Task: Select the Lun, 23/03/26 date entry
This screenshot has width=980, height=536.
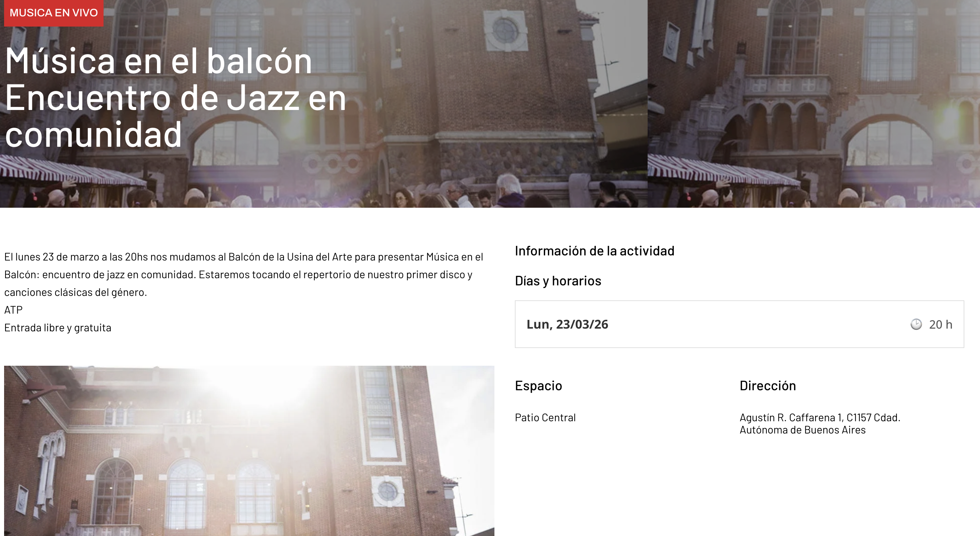Action: point(567,324)
